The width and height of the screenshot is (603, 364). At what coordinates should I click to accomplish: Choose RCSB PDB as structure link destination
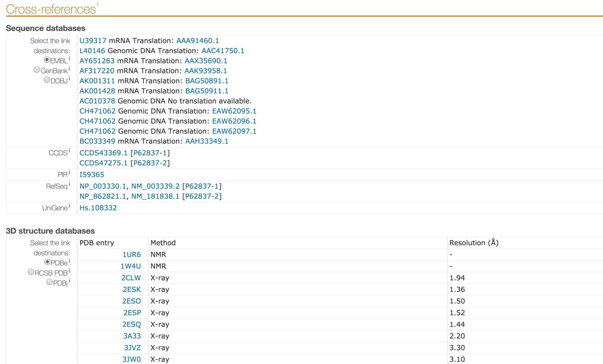31,272
